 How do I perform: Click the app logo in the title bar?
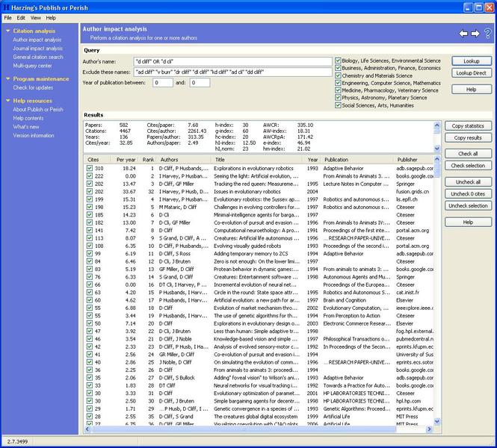(x=6, y=7)
